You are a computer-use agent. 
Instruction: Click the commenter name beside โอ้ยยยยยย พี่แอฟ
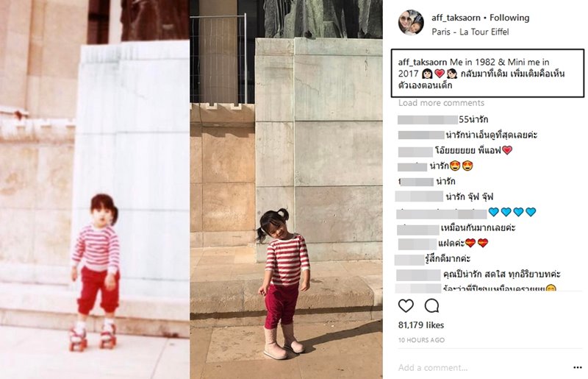point(415,152)
